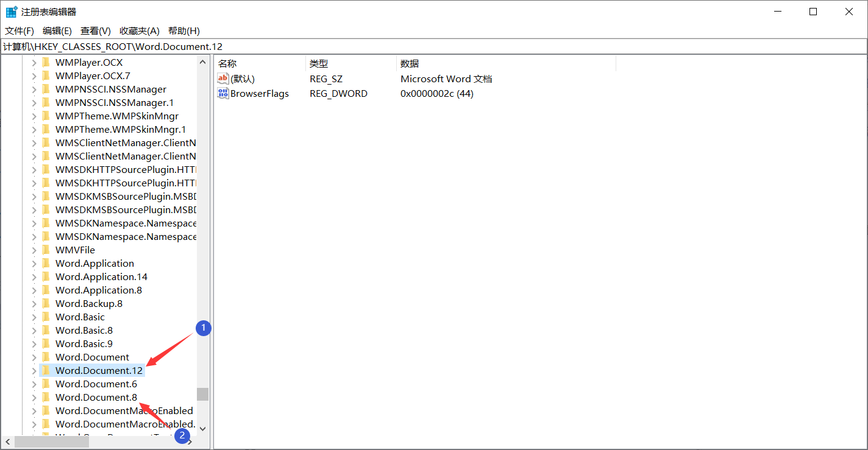Select the Word.Document.8 tree key
The height and width of the screenshot is (450, 868).
(x=96, y=397)
